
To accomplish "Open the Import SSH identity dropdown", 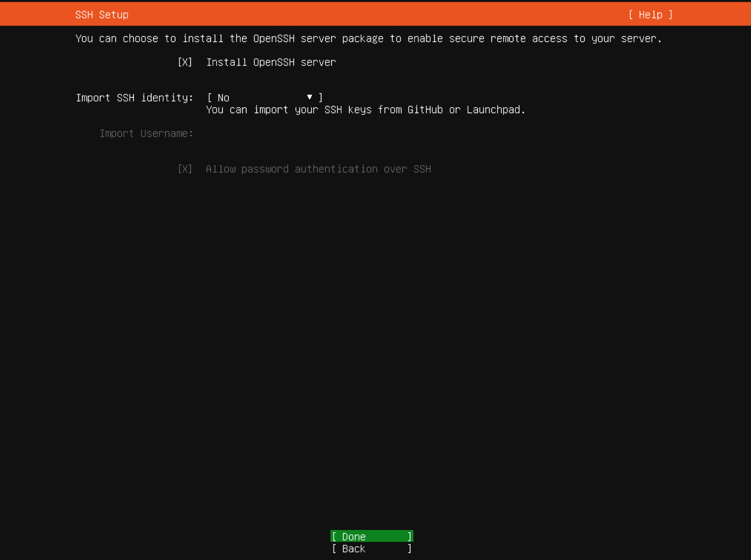I will (x=265, y=97).
